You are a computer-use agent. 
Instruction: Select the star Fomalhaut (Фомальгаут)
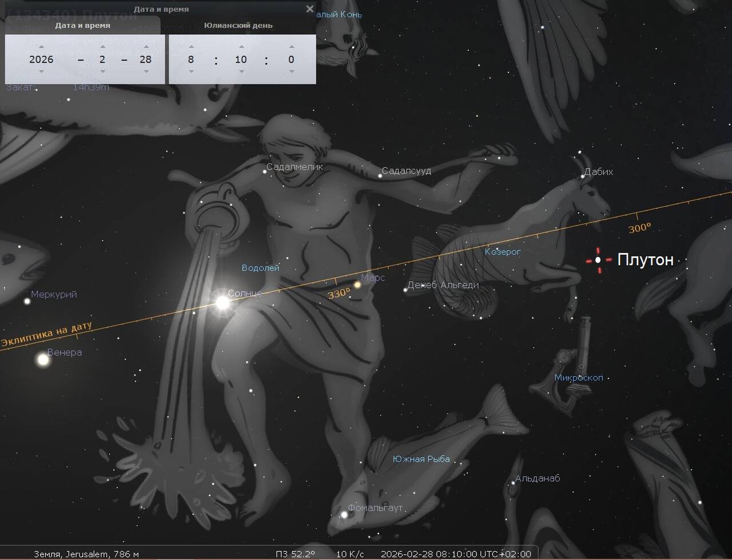(344, 514)
